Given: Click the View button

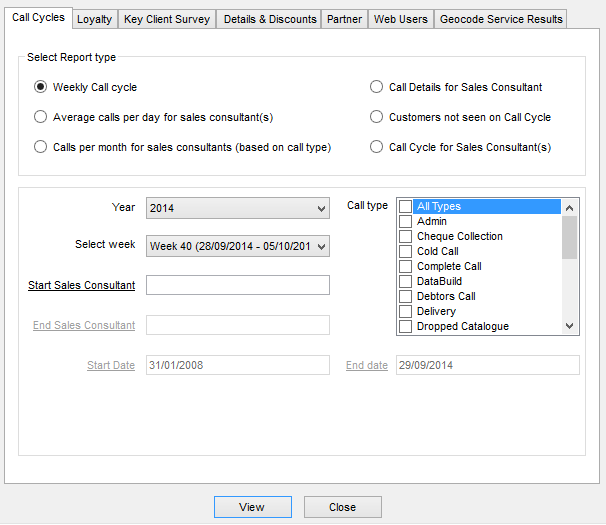Looking at the screenshot, I should pyautogui.click(x=252, y=507).
